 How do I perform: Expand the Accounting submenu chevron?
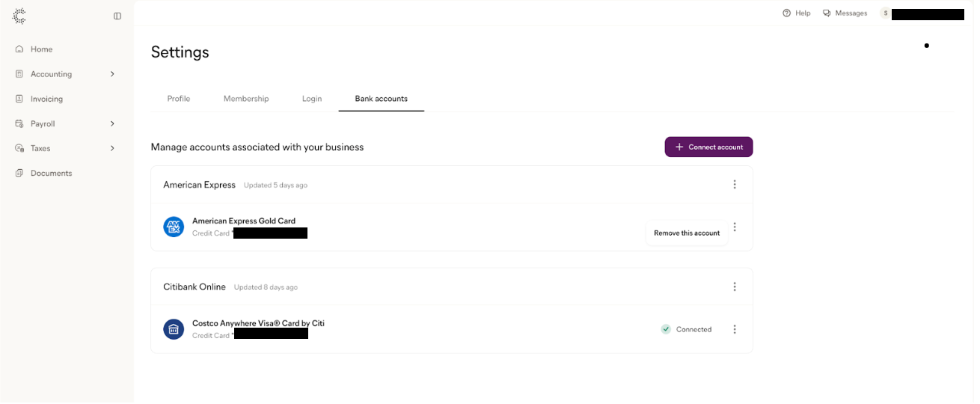pos(112,74)
